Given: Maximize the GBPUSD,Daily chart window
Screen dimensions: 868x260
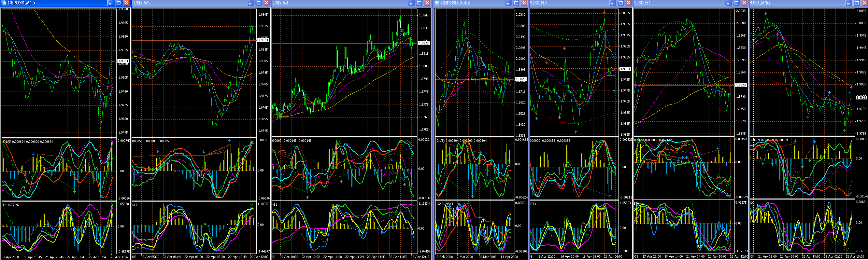Looking at the screenshot, I should pyautogui.click(x=516, y=3).
